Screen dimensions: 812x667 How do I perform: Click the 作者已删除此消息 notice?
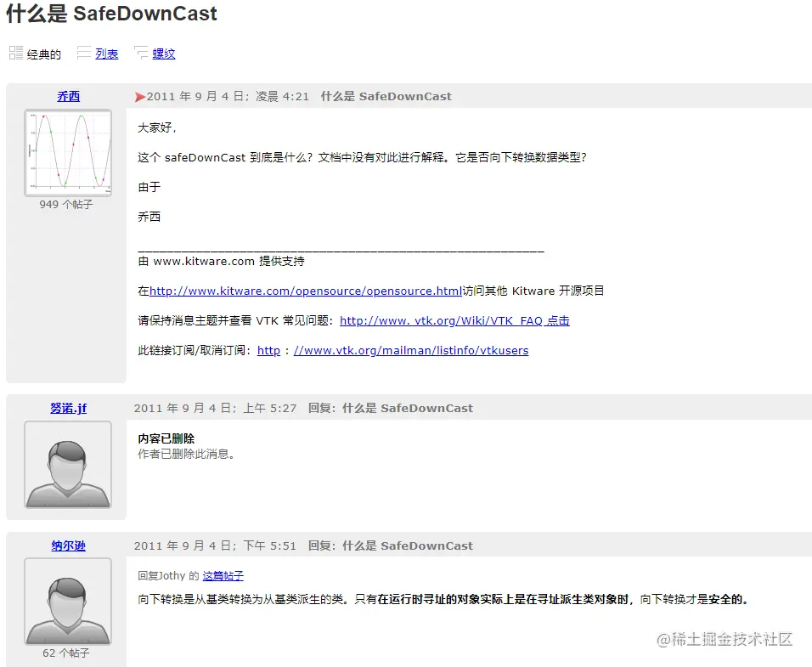click(x=186, y=455)
